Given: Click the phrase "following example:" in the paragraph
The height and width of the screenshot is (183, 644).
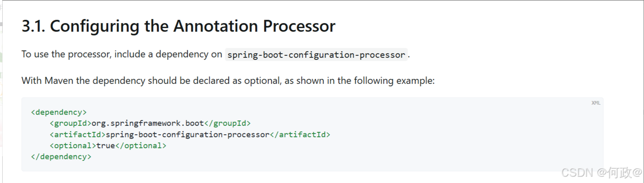Looking at the screenshot, I should [x=394, y=81].
